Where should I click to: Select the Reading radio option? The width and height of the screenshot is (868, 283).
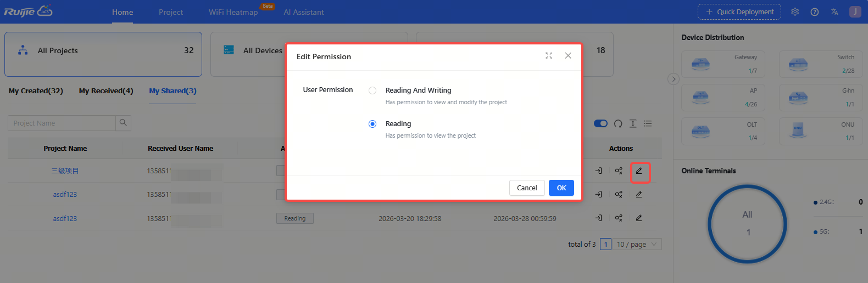372,124
